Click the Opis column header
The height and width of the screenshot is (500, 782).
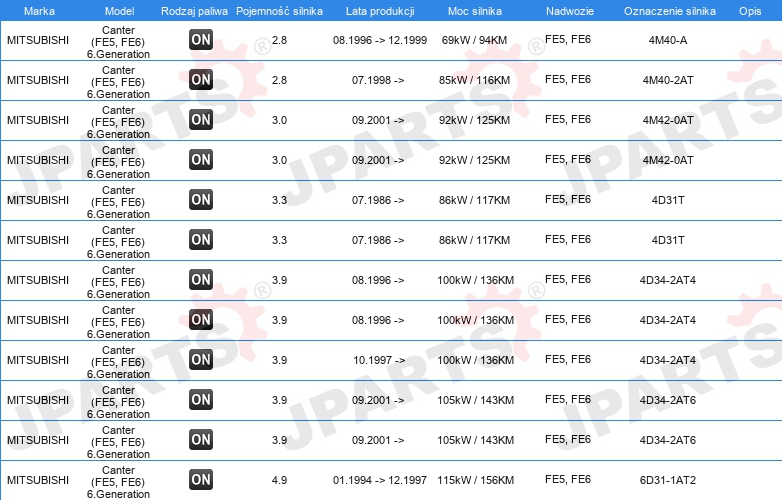pyautogui.click(x=750, y=11)
